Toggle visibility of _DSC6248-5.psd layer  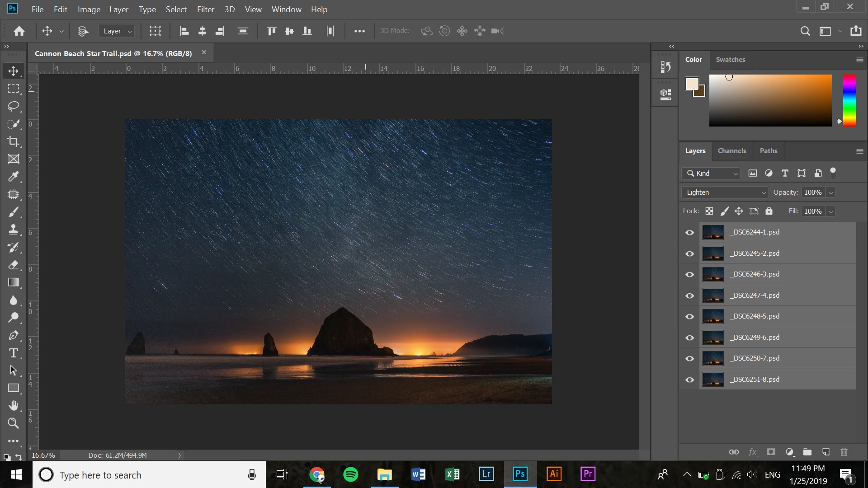pyautogui.click(x=689, y=316)
